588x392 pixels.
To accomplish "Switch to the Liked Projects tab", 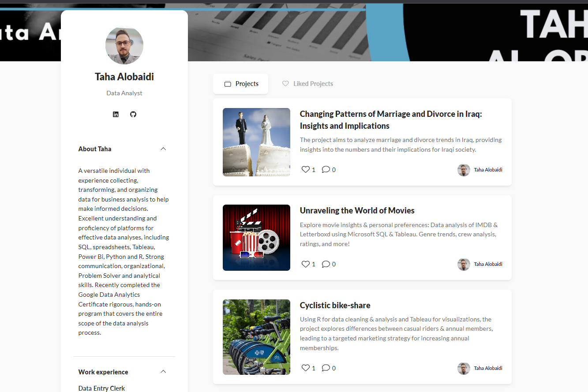I will 307,84.
